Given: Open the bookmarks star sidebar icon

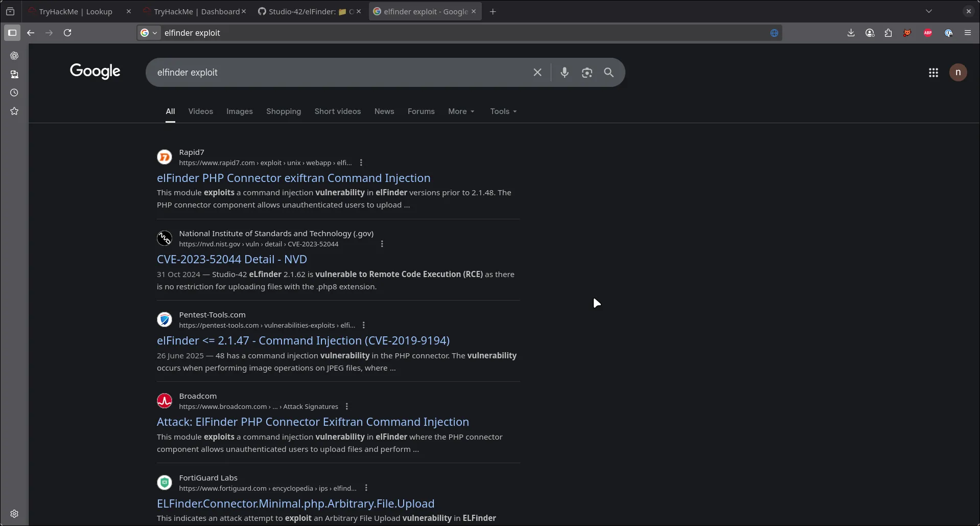Looking at the screenshot, I should click(14, 111).
